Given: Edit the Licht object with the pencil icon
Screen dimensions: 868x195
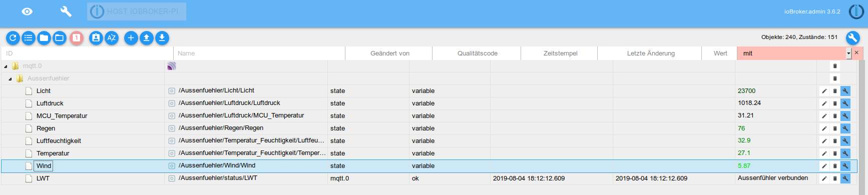Looking at the screenshot, I should [824, 91].
